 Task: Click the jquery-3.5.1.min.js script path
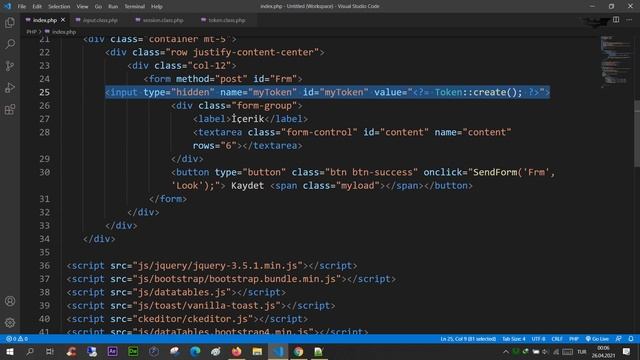[x=218, y=266]
